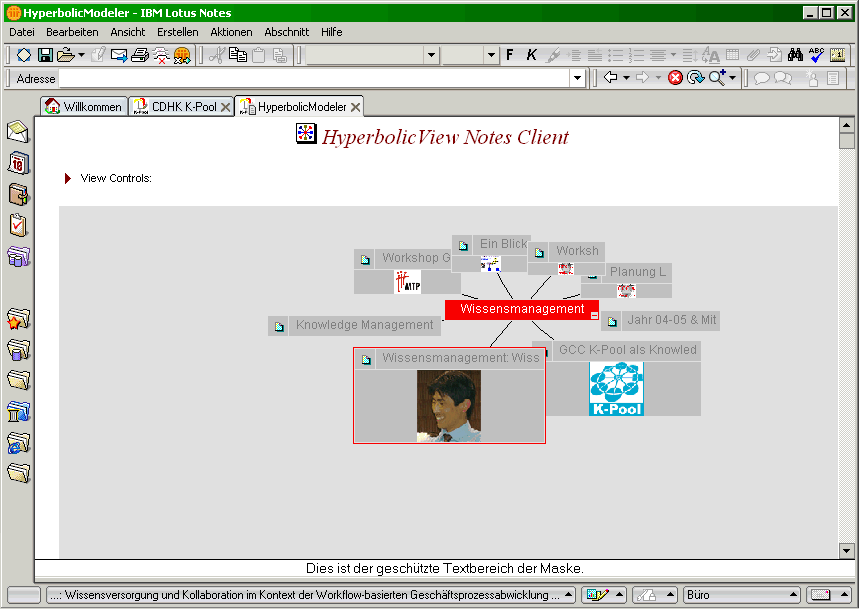859x609 pixels.
Task: Open dropdown arrow beside folder icon
Action: tap(82, 55)
